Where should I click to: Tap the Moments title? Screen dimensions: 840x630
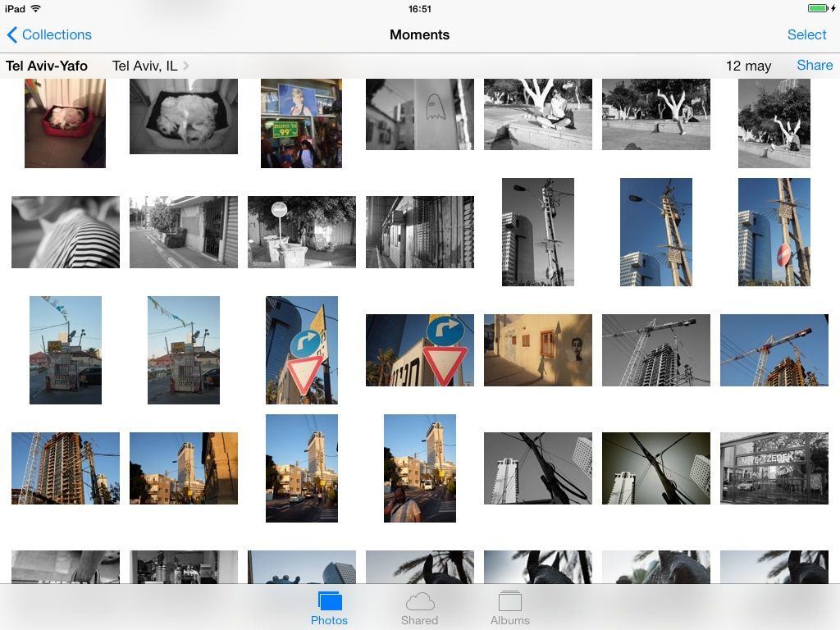click(x=419, y=34)
